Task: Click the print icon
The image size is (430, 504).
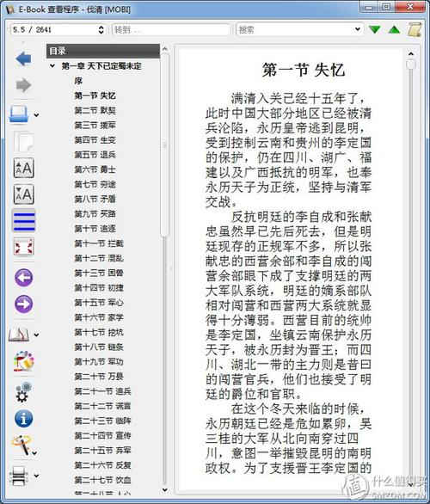Action: pos(19,476)
